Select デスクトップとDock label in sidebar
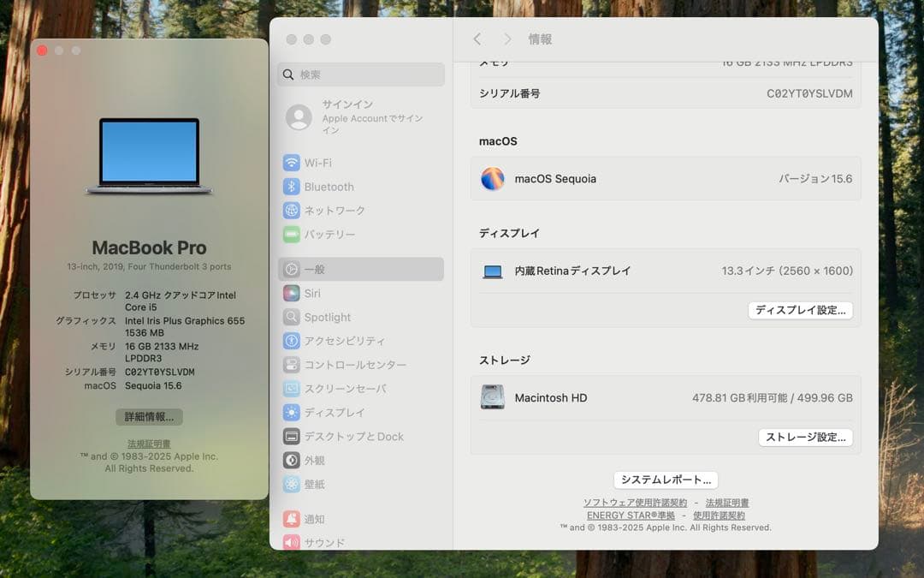924x578 pixels. coord(353,437)
